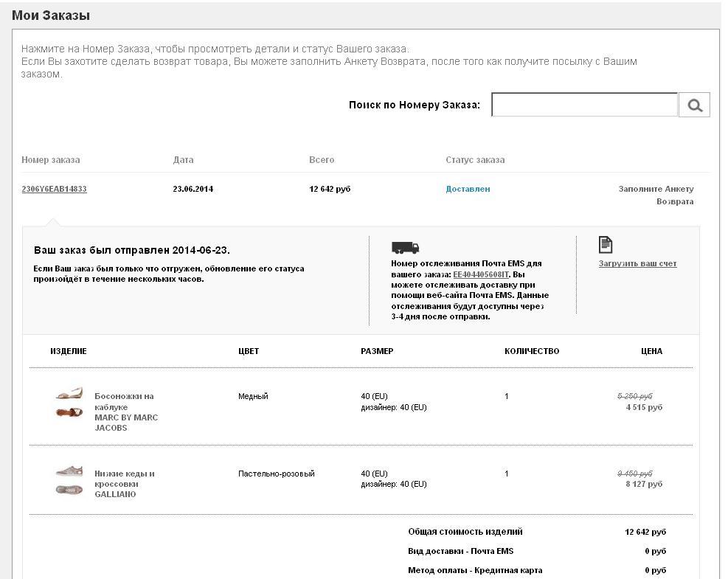Open order 2306Y6EAB14833 details
The image size is (728, 579).
click(x=54, y=189)
